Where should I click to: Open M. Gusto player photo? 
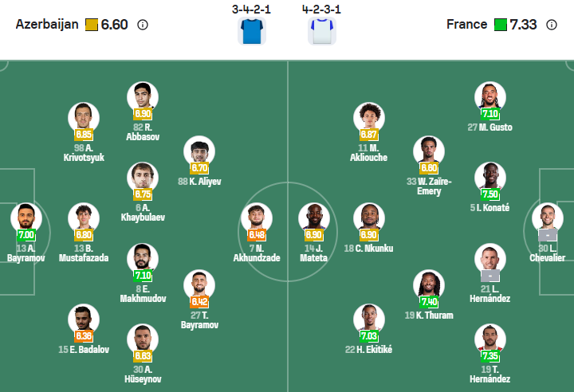(x=489, y=97)
